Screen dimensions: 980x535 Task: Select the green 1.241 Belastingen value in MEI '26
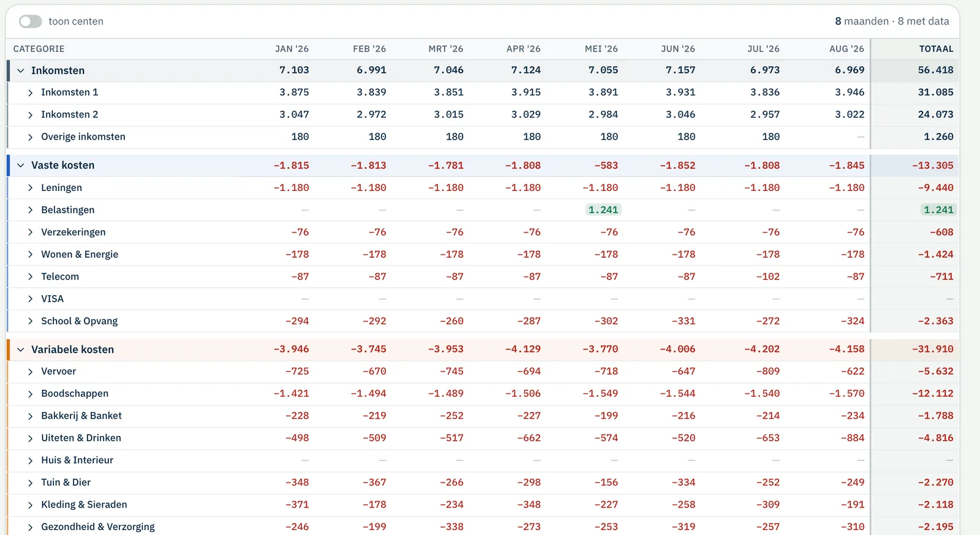[x=603, y=210]
